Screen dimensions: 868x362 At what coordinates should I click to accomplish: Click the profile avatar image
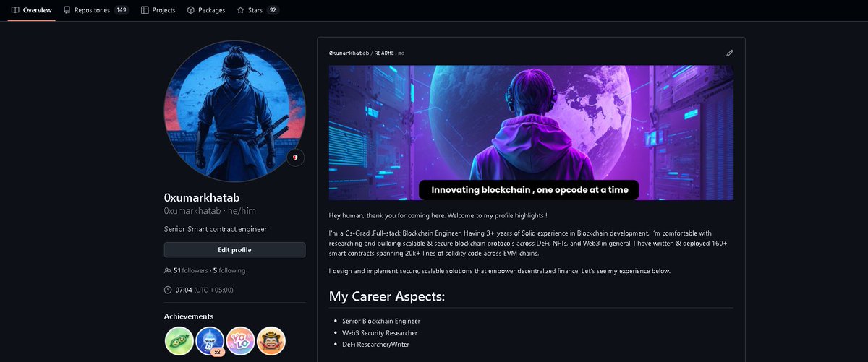point(234,111)
